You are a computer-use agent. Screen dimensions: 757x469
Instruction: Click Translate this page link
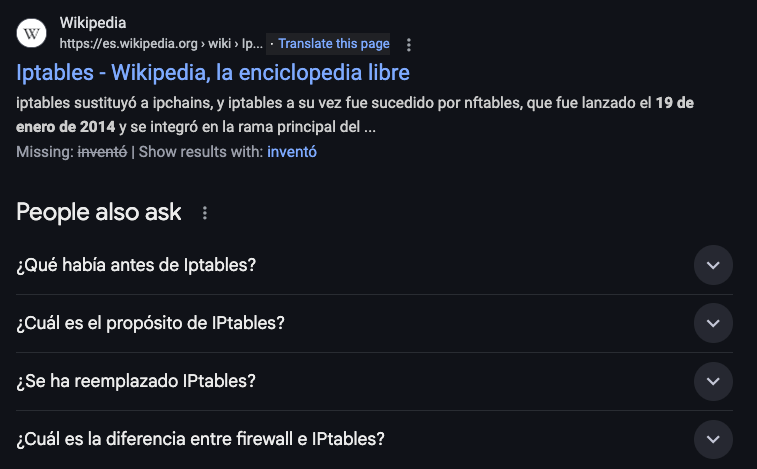tap(334, 44)
